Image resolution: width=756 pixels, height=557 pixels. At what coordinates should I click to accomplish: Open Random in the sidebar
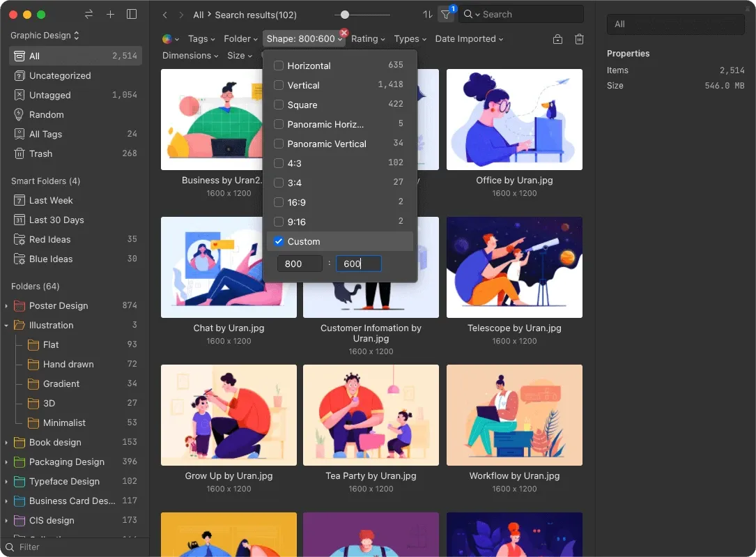(x=75, y=115)
